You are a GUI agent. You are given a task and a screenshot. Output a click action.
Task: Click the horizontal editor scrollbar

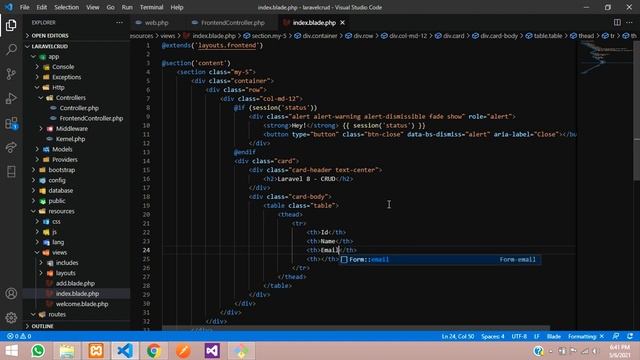tap(356, 328)
